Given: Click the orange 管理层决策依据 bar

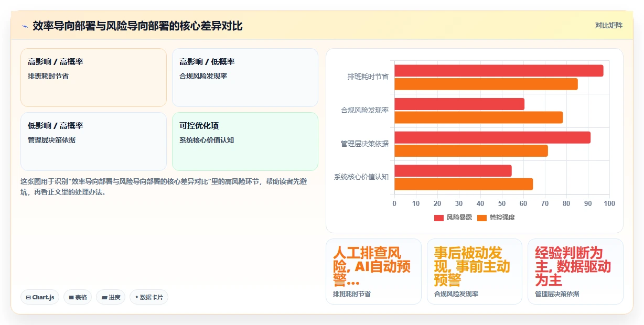Looking at the screenshot, I should click(471, 151).
